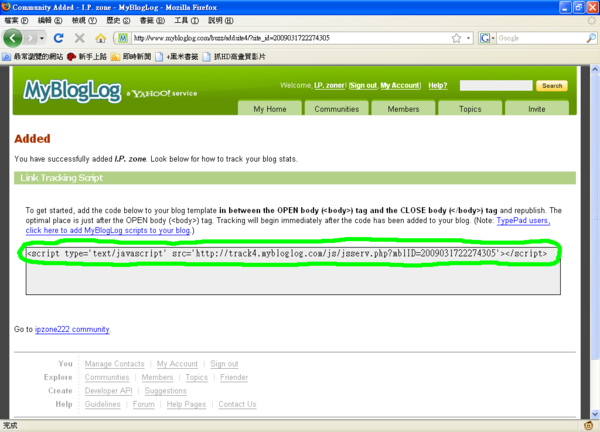Click the Contact Us footer link

pyautogui.click(x=237, y=404)
